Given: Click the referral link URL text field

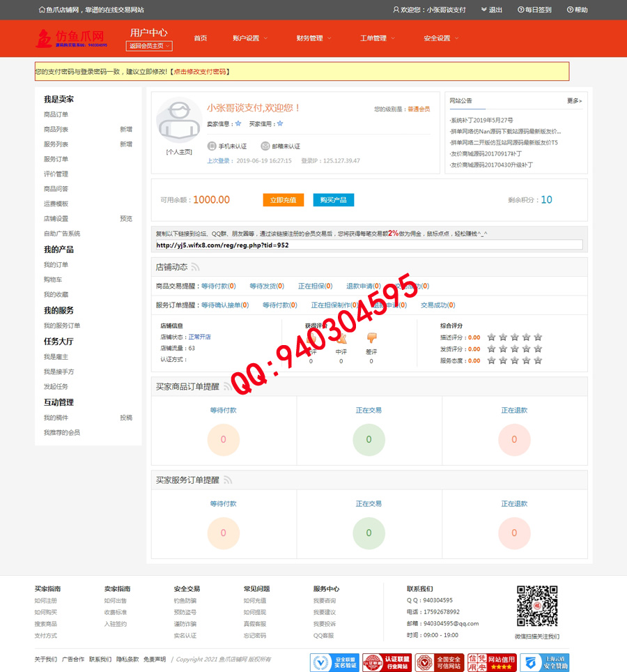Looking at the screenshot, I should click(x=369, y=245).
